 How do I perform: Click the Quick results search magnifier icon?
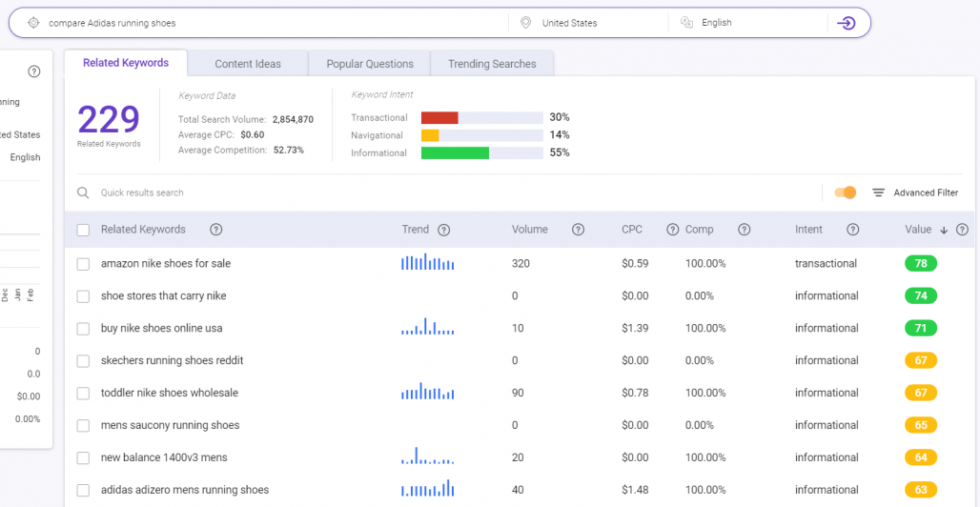83,193
